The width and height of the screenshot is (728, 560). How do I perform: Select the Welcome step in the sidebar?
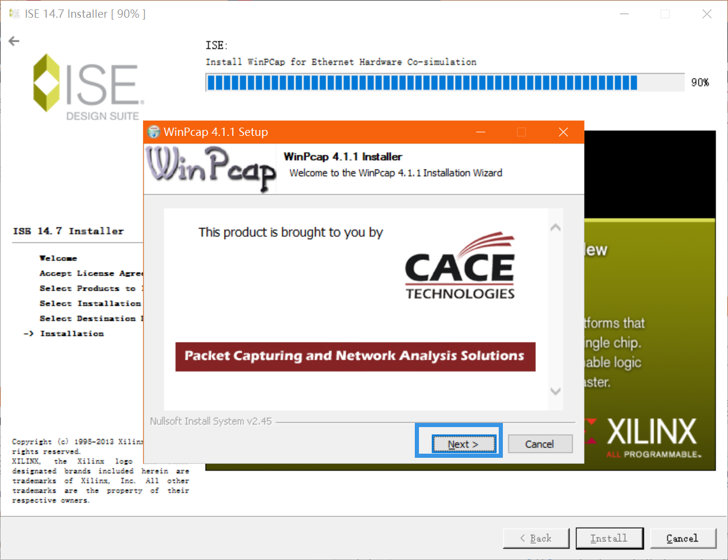point(58,258)
